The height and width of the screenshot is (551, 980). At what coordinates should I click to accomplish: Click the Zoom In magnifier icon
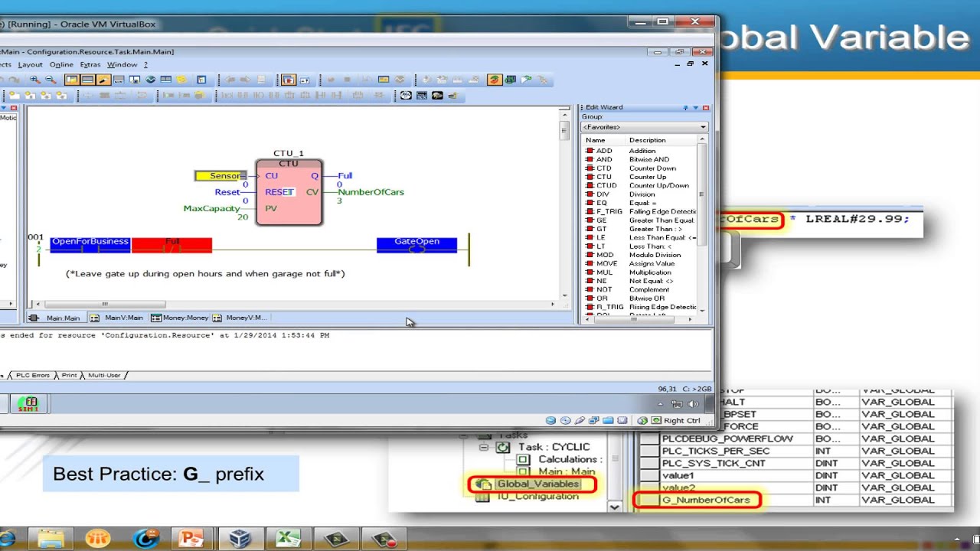pyautogui.click(x=34, y=80)
